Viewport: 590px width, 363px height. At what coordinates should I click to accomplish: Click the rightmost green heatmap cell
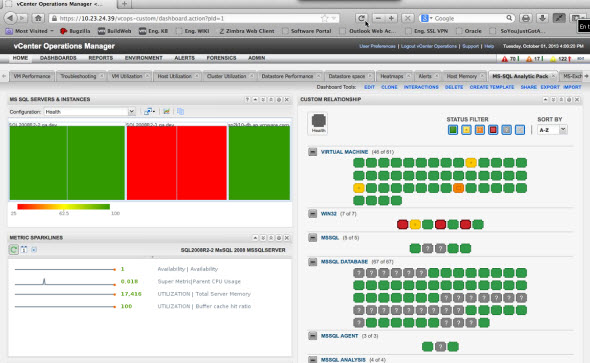pos(259,163)
